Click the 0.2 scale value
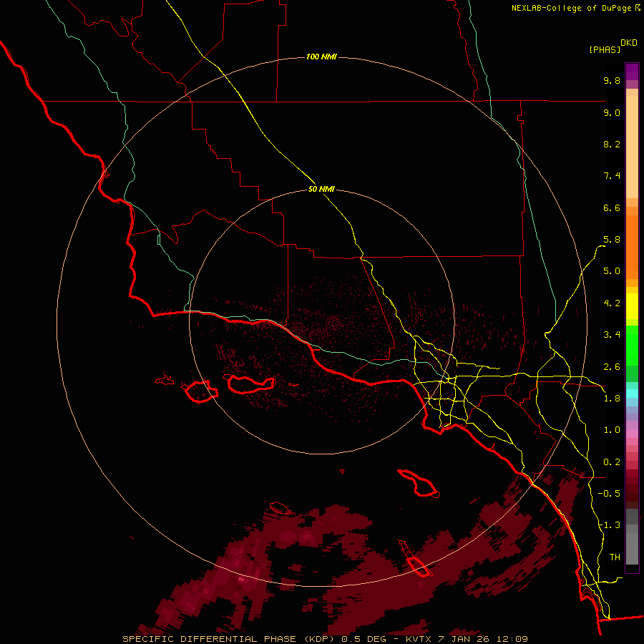Image resolution: width=644 pixels, height=644 pixels. pos(612,462)
